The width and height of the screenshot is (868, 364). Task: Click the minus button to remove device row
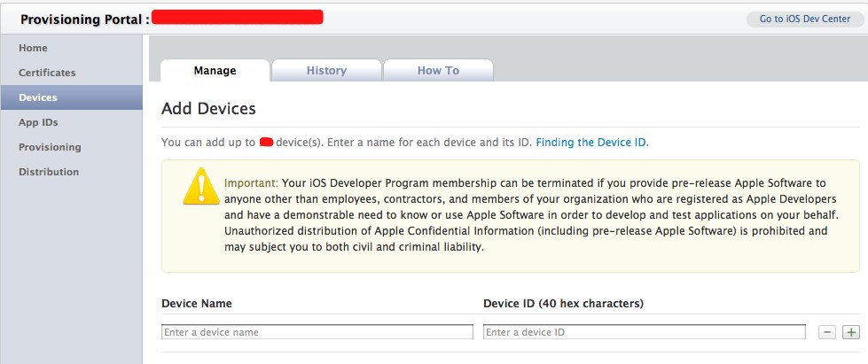[x=827, y=332]
